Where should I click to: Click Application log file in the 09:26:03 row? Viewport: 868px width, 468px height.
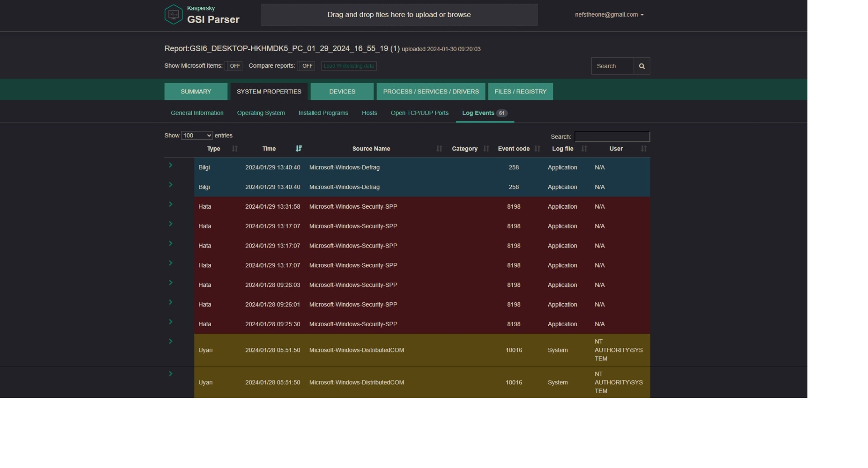(562, 285)
